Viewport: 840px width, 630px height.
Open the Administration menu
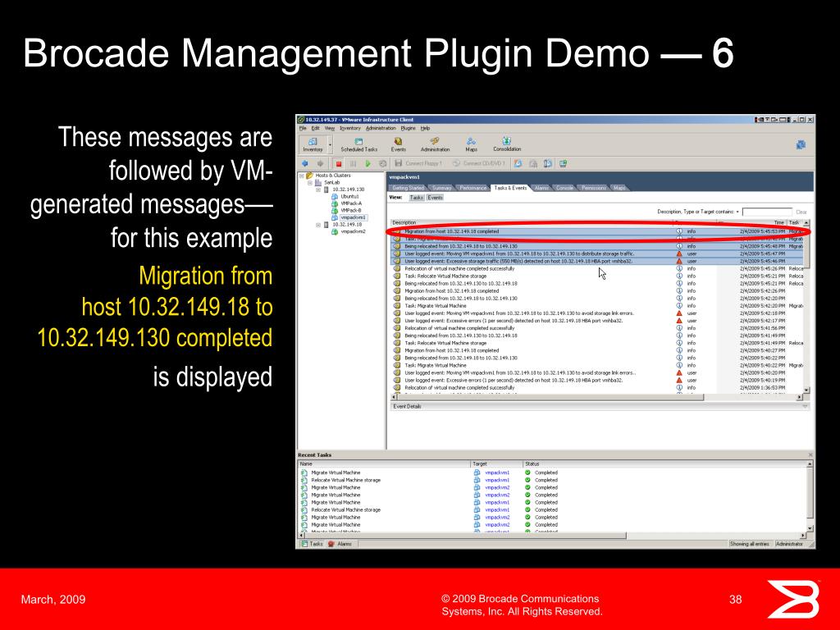click(381, 129)
